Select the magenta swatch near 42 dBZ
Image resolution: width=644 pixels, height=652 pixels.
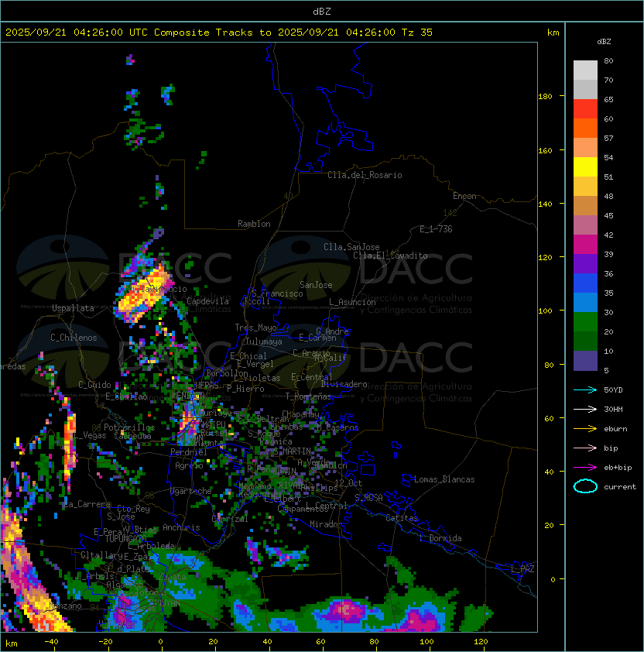585,245
